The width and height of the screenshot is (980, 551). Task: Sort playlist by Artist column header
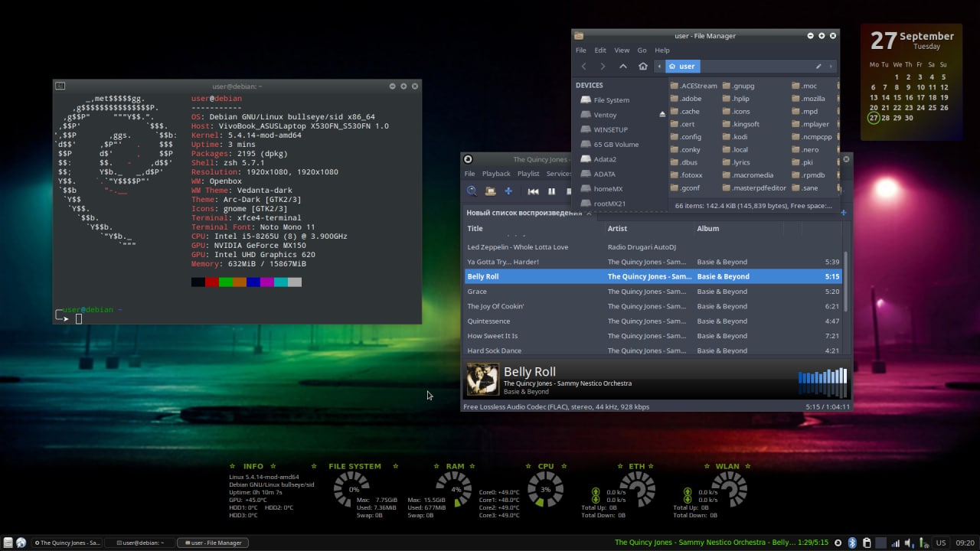click(x=617, y=228)
